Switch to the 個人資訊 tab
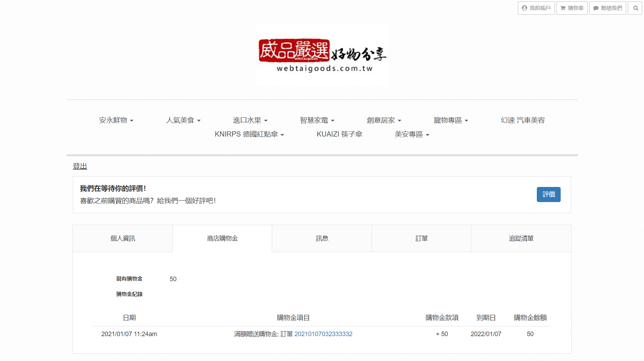 click(123, 238)
